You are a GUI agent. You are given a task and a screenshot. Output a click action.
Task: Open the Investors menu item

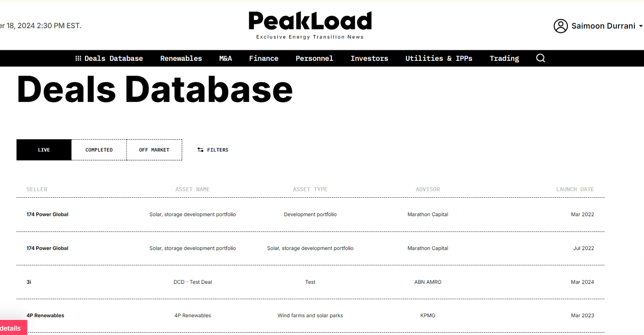coord(369,58)
